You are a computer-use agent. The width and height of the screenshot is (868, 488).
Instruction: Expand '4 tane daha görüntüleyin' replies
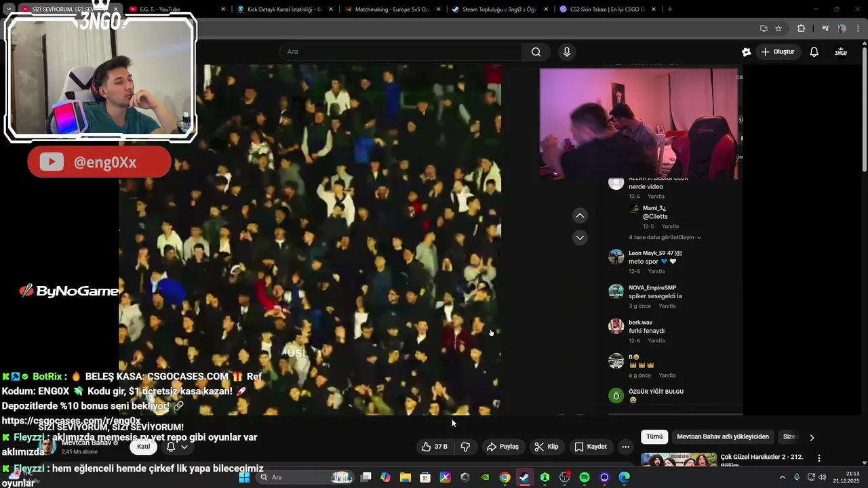point(665,238)
